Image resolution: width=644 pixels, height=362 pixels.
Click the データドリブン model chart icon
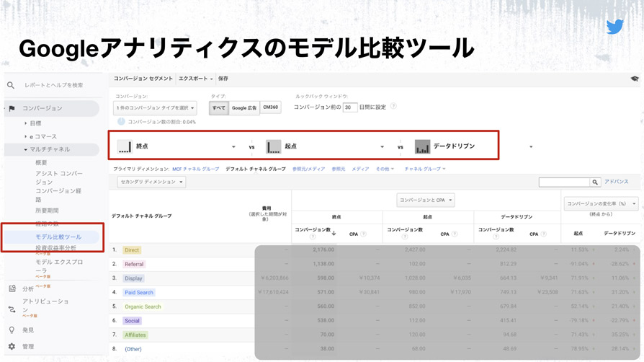[422, 146]
